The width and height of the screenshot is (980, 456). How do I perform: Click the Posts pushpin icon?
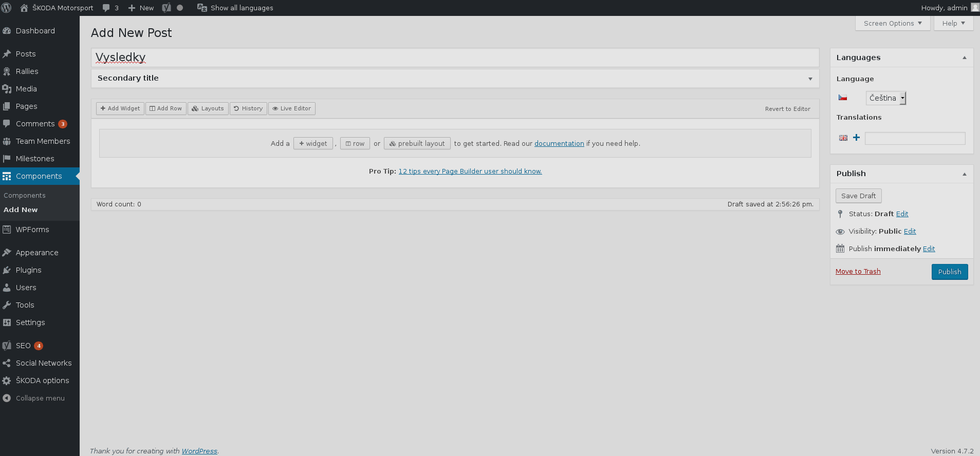[x=7, y=54]
